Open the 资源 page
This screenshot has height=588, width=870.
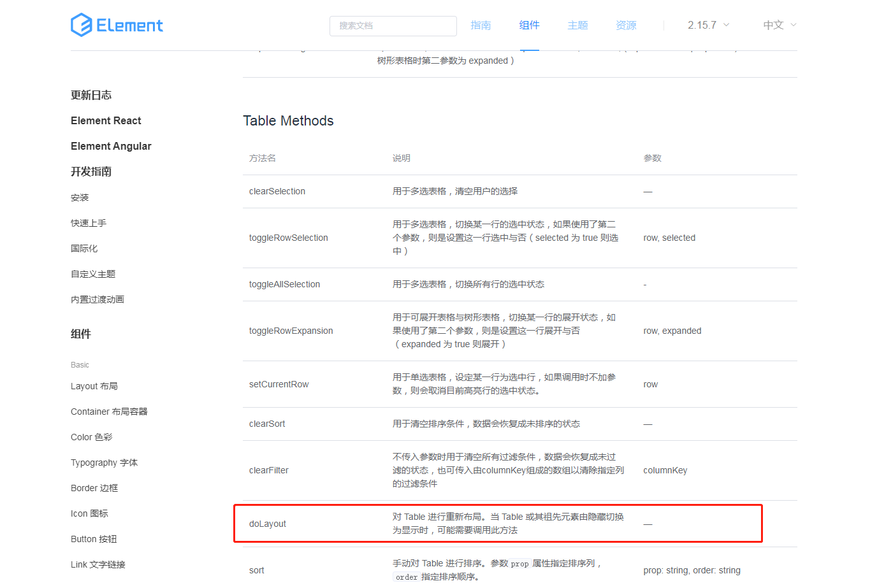625,25
